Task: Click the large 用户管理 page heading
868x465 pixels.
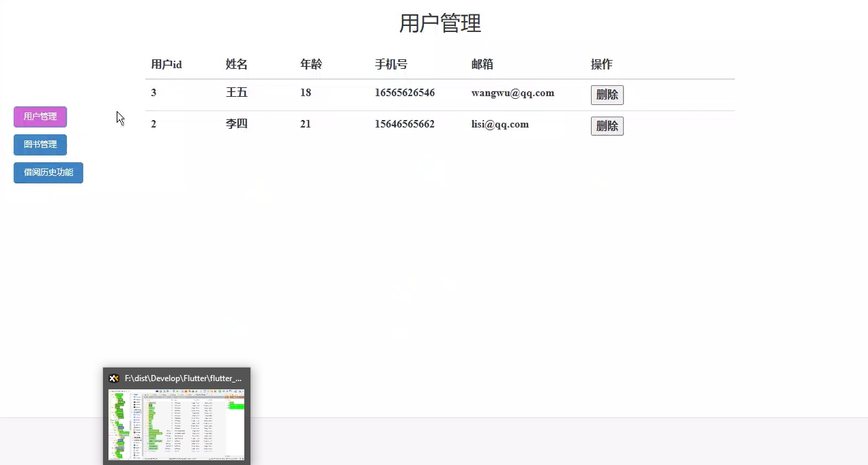Action: [x=440, y=23]
